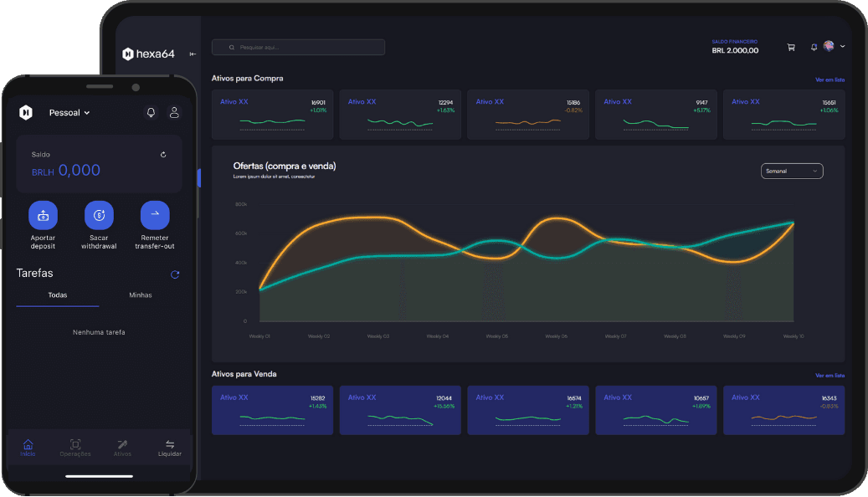This screenshot has height=497, width=868.
Task: Open notifications bell on the phone header
Action: 151,112
